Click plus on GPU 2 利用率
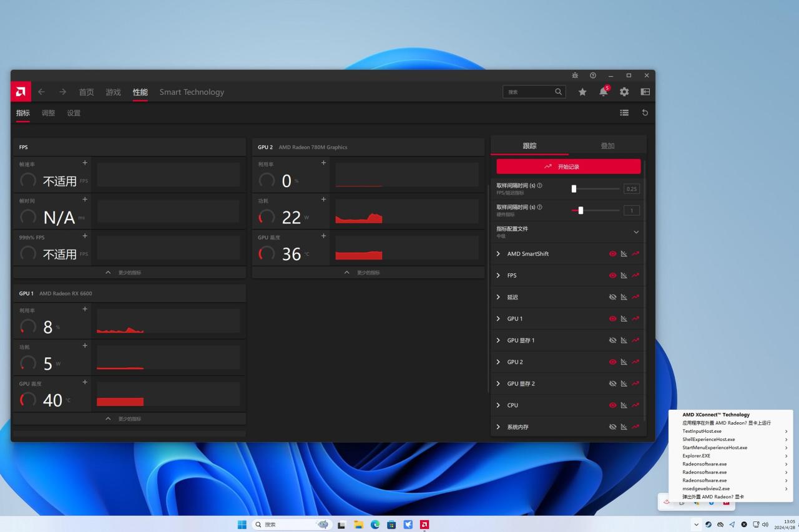 [323, 163]
